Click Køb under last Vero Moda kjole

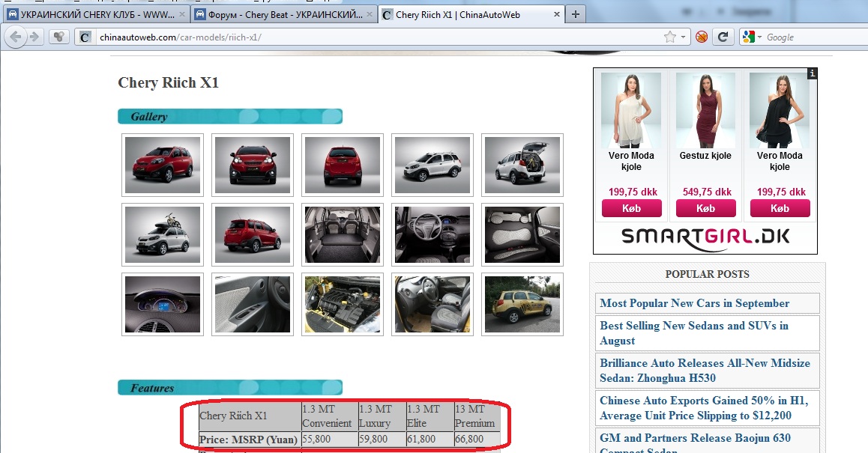tap(780, 208)
